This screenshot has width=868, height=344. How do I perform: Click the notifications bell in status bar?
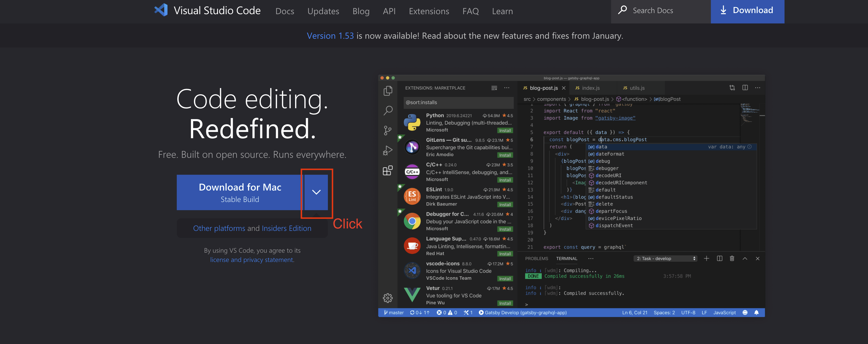(x=756, y=312)
